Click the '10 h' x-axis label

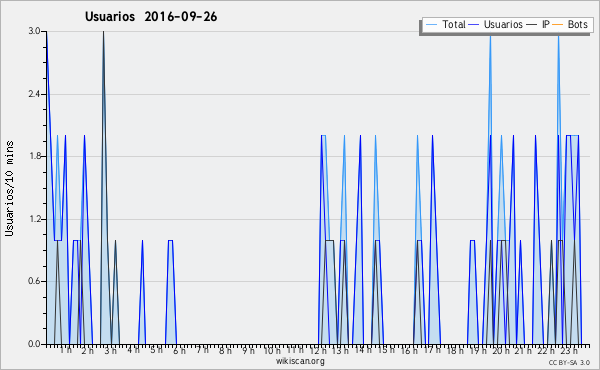[272, 350]
